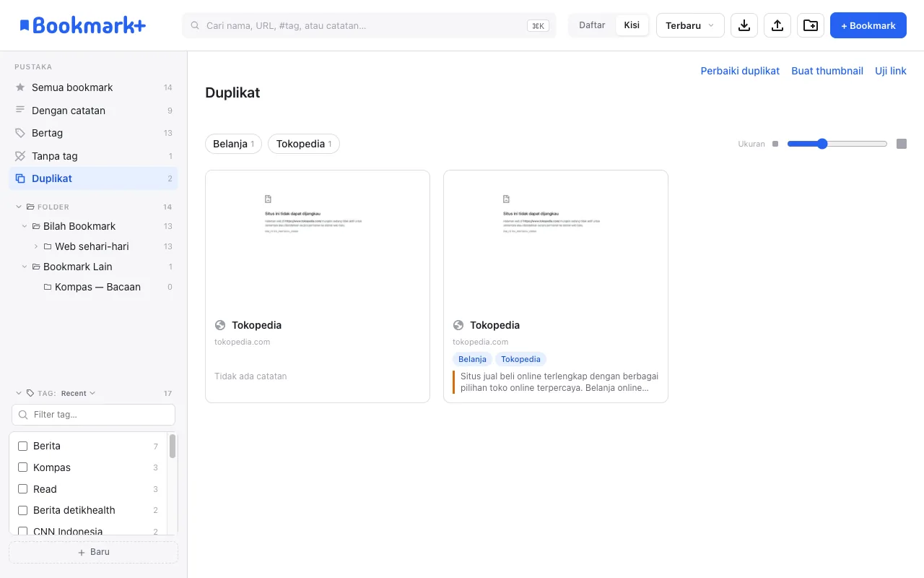This screenshot has height=578, width=924.
Task: Click the + Bookmark button
Action: (868, 25)
